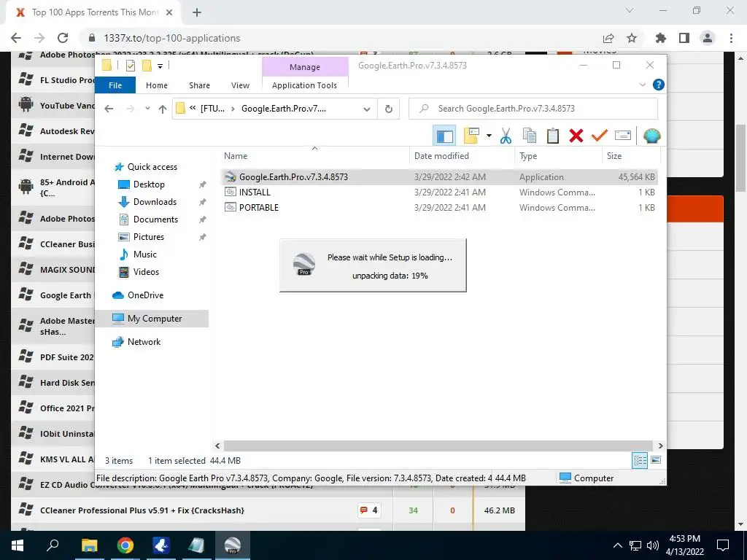Click the Windows Start button
The image size is (747, 560).
click(18, 545)
